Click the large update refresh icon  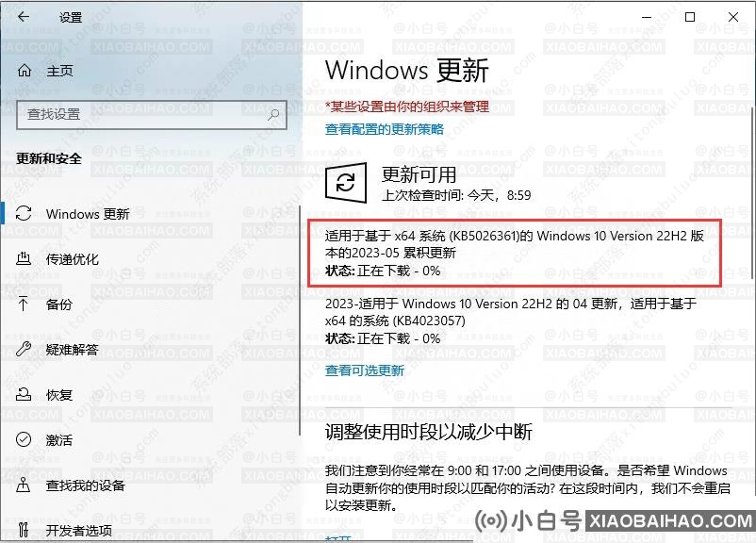point(346,183)
